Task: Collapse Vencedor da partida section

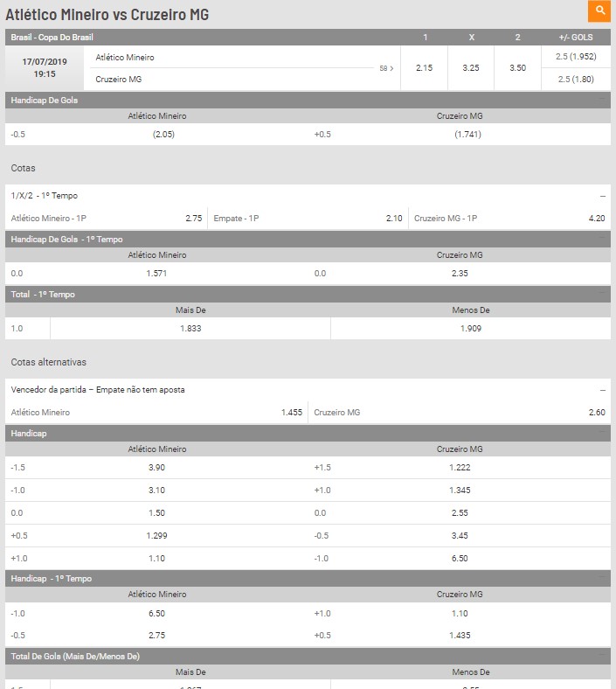Action: click(x=603, y=390)
